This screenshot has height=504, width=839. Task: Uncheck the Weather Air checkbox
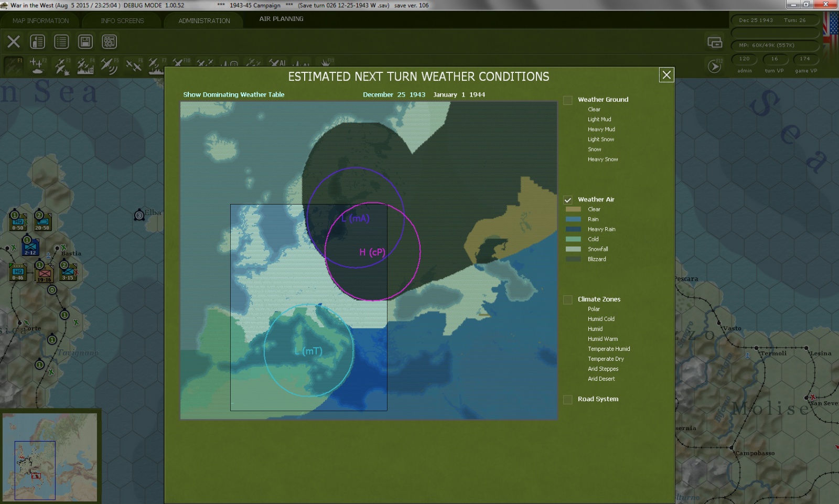click(568, 200)
